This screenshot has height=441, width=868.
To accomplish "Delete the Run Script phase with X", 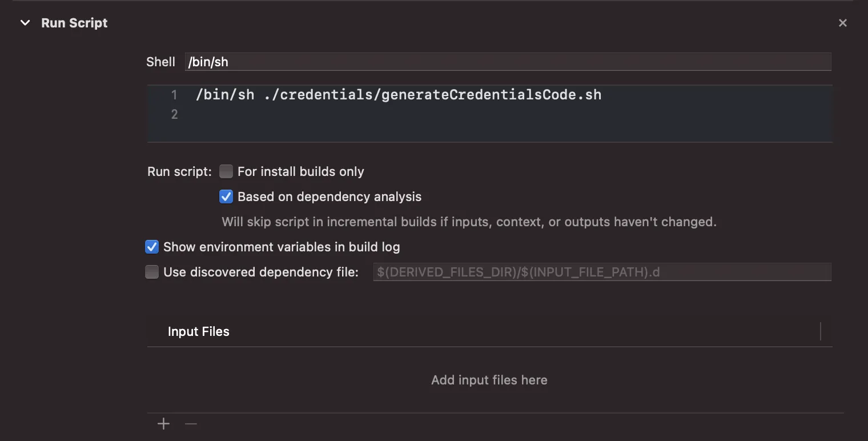I will coord(842,23).
